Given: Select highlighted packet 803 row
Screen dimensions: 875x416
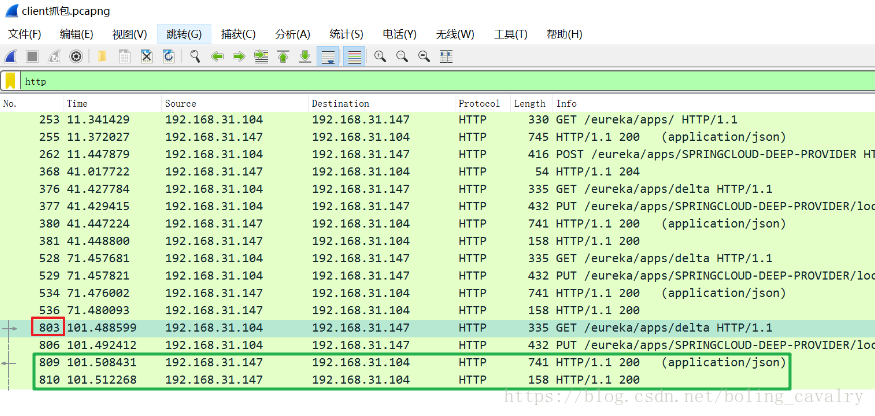Looking at the screenshot, I should 438,328.
